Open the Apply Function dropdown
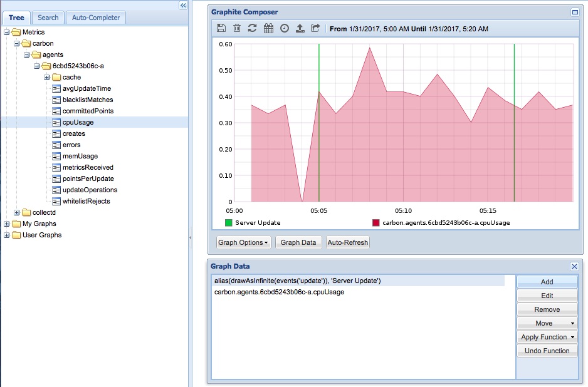The image size is (588, 387). [x=547, y=337]
